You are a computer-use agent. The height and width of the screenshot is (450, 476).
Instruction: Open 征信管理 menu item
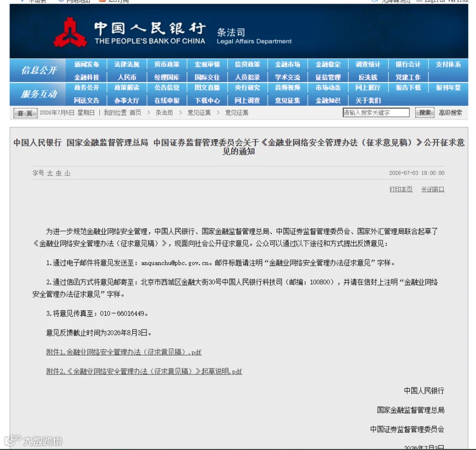tap(328, 77)
